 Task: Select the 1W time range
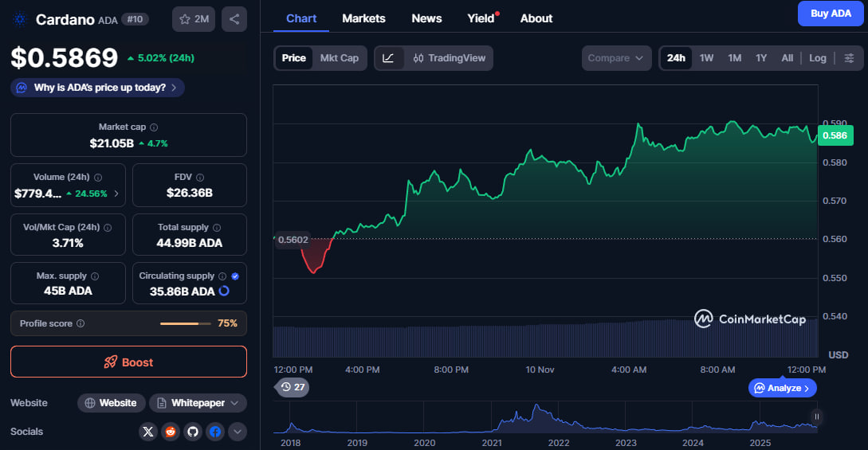pyautogui.click(x=706, y=58)
